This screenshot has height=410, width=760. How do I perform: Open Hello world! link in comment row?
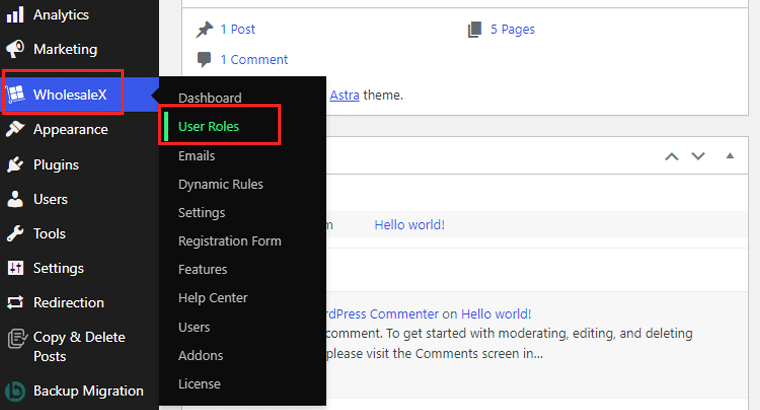coord(496,314)
